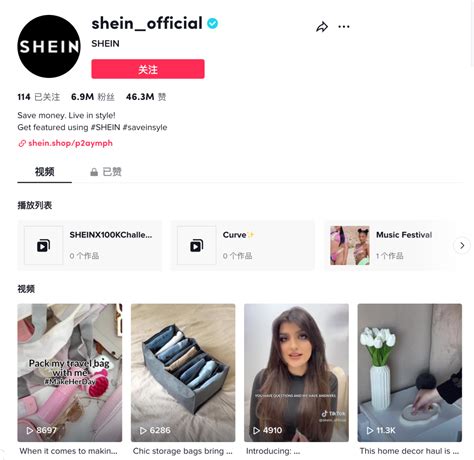The height and width of the screenshot is (460, 474).
Task: Click the red 关注 follow button
Action: point(148,69)
